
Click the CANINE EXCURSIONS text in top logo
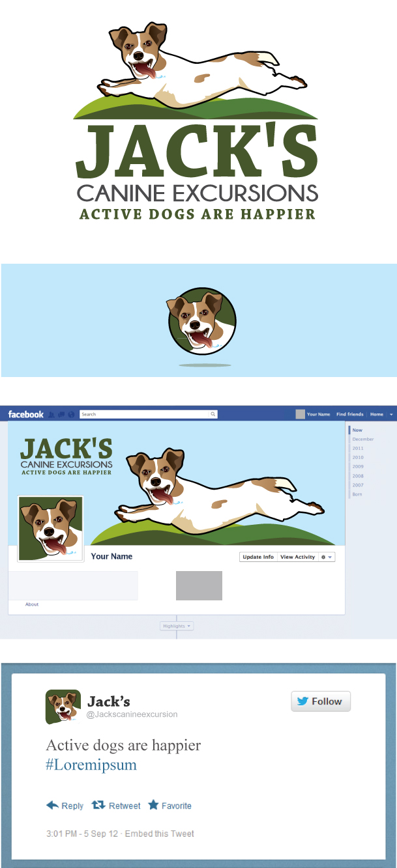click(x=198, y=193)
